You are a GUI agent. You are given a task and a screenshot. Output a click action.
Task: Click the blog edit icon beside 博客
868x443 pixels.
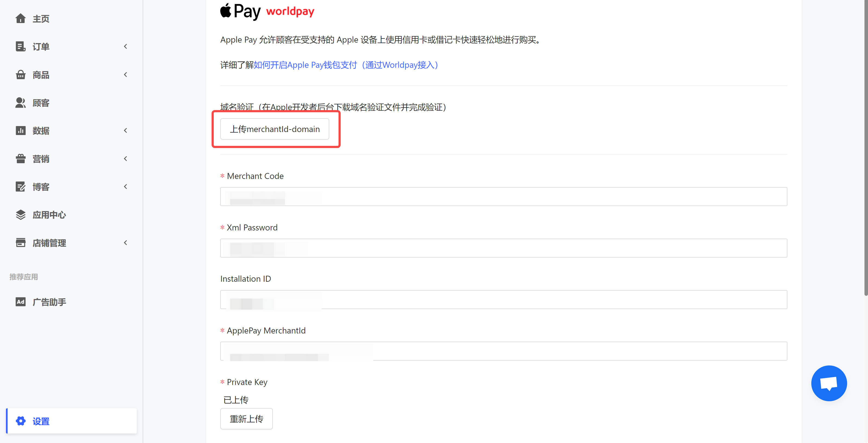point(21,187)
